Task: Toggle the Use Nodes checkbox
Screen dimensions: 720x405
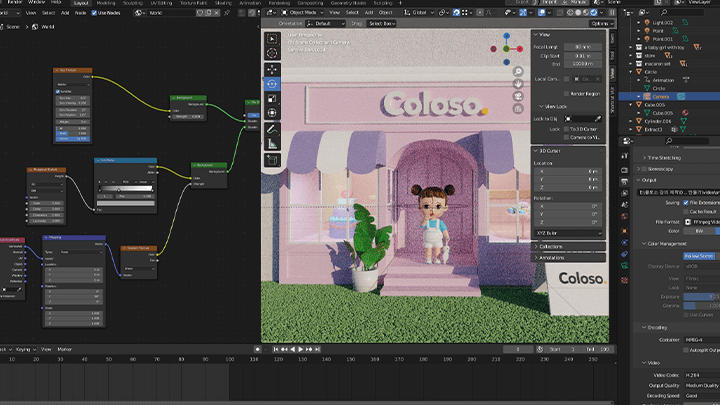Action: pos(94,13)
